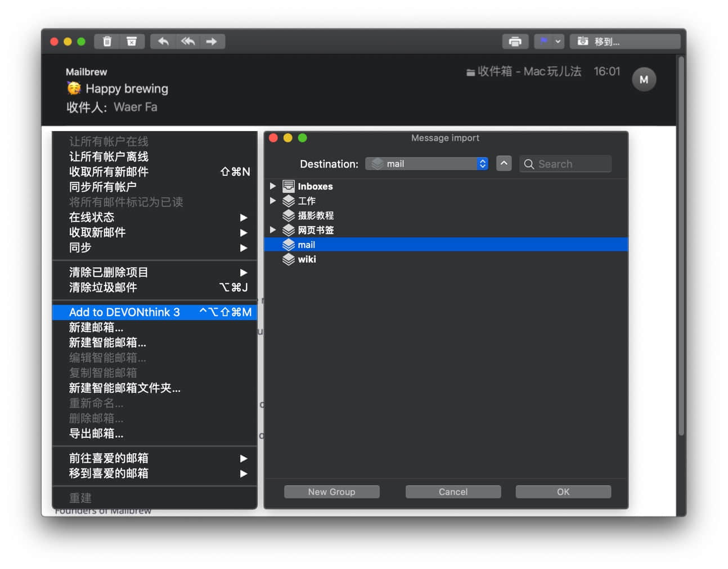This screenshot has width=728, height=569.
Task: Click the reply arrow icon
Action: point(163,42)
